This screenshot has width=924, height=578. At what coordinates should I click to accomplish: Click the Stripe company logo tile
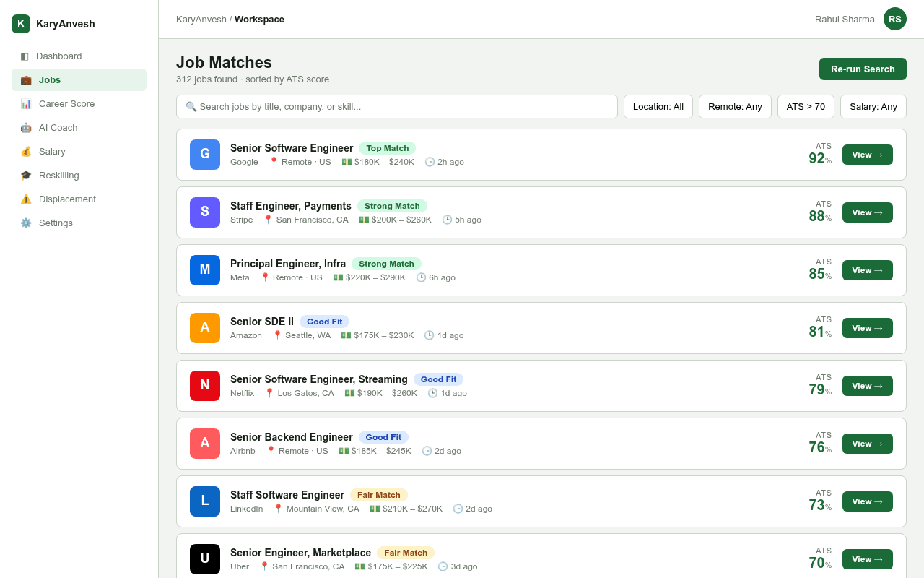(x=205, y=212)
